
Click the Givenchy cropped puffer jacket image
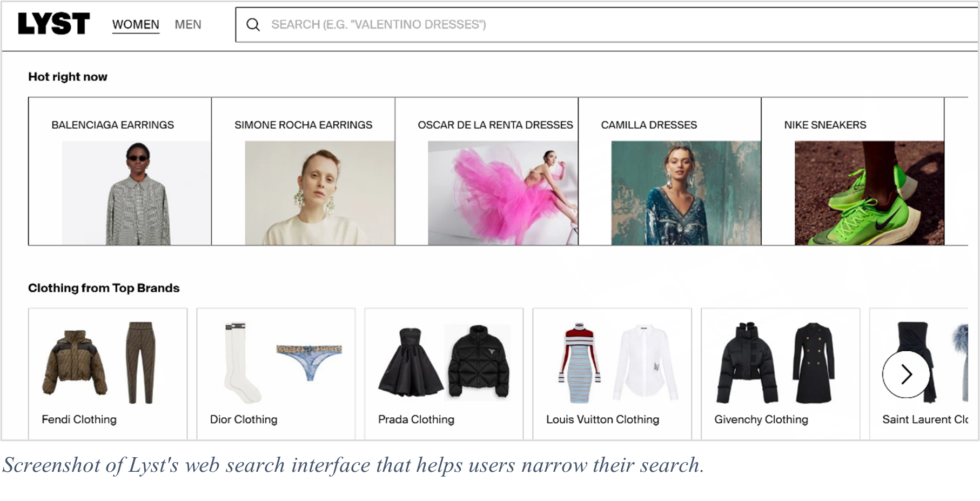tap(747, 363)
